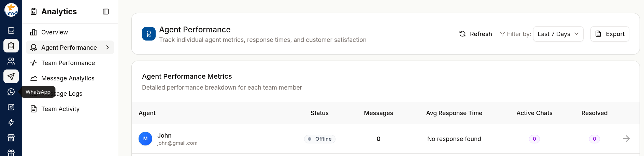The image size is (644, 156).
Task: Go to Message Analytics
Action: 70,78
